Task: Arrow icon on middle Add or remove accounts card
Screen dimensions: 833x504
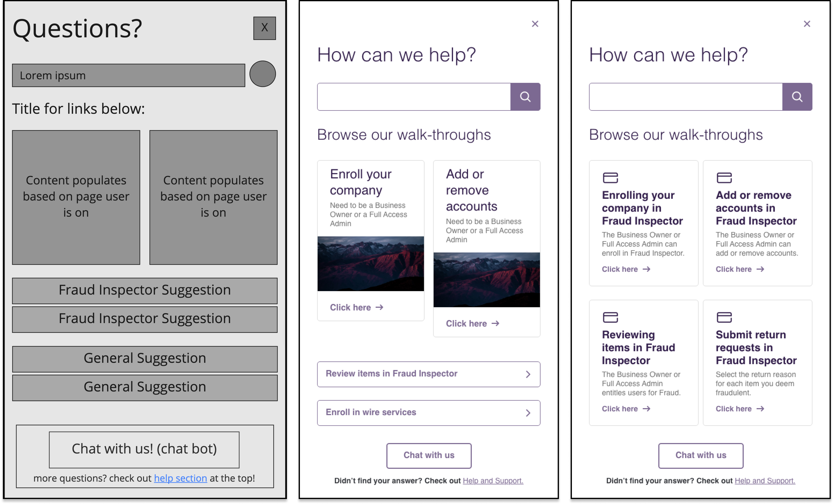Action: click(x=496, y=324)
